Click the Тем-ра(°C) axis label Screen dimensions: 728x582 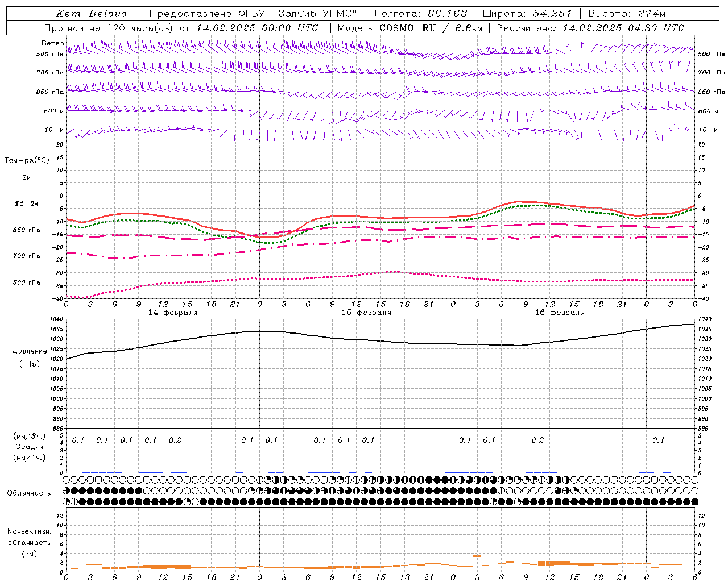(27, 161)
